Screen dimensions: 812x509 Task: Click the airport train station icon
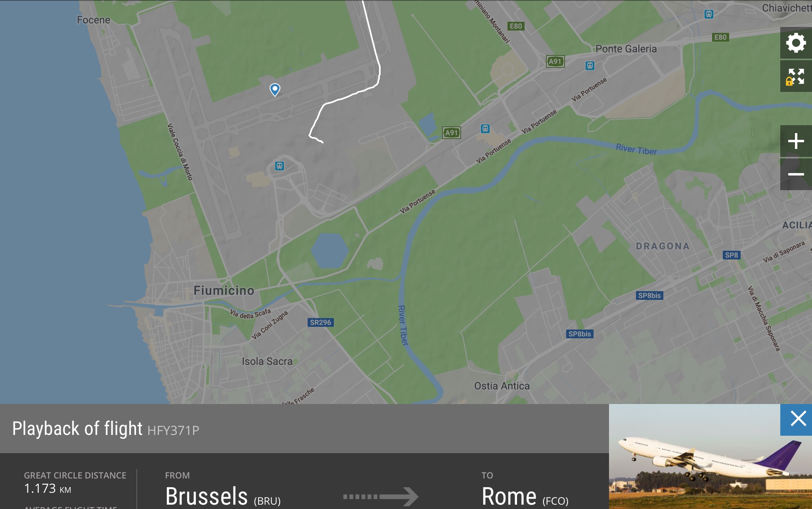pyautogui.click(x=280, y=166)
